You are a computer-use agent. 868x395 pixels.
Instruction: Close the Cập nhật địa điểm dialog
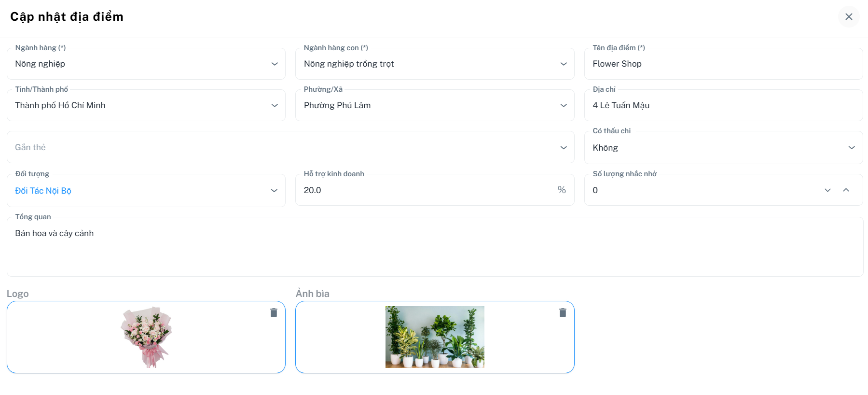849,17
